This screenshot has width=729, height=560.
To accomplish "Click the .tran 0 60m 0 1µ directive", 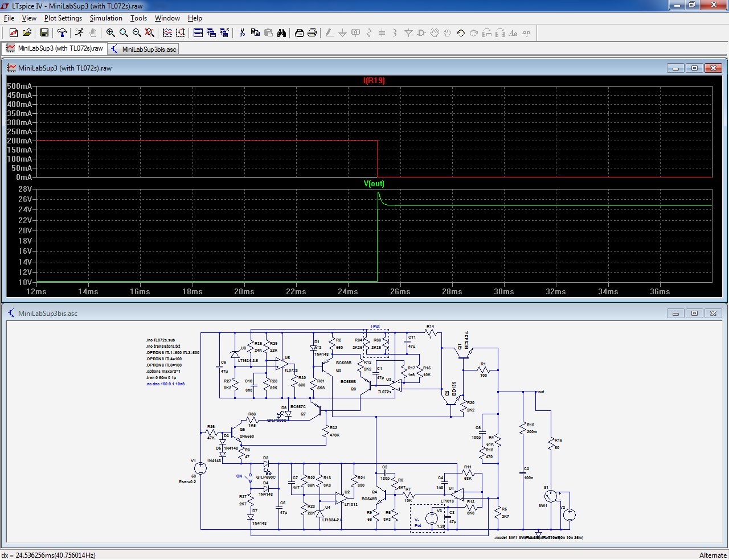I will point(161,377).
